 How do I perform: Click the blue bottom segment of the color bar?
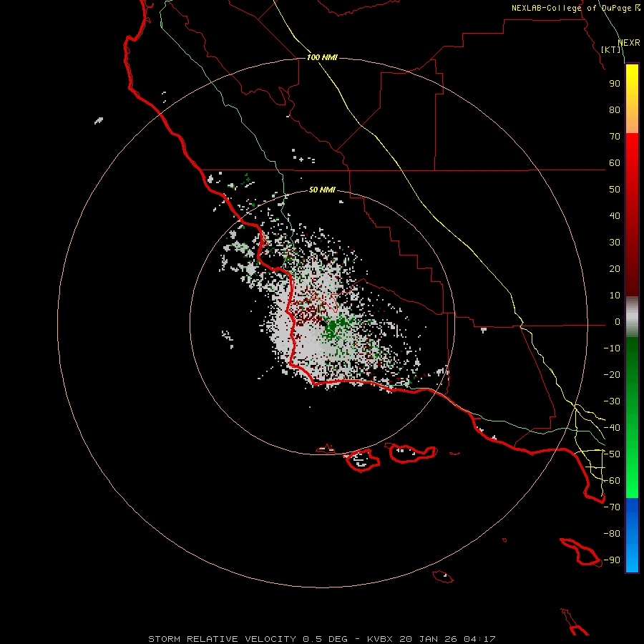(632, 535)
